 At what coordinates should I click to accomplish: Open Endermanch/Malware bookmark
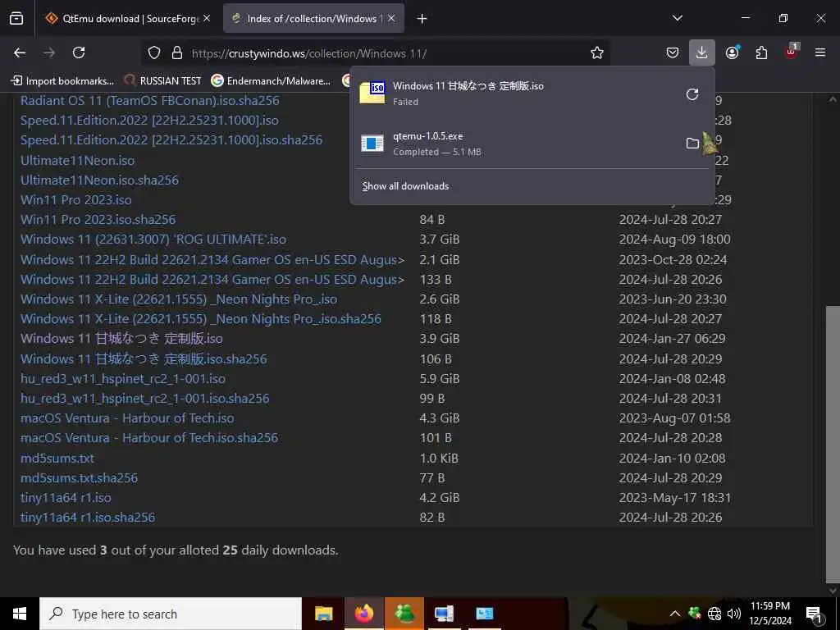coord(271,81)
